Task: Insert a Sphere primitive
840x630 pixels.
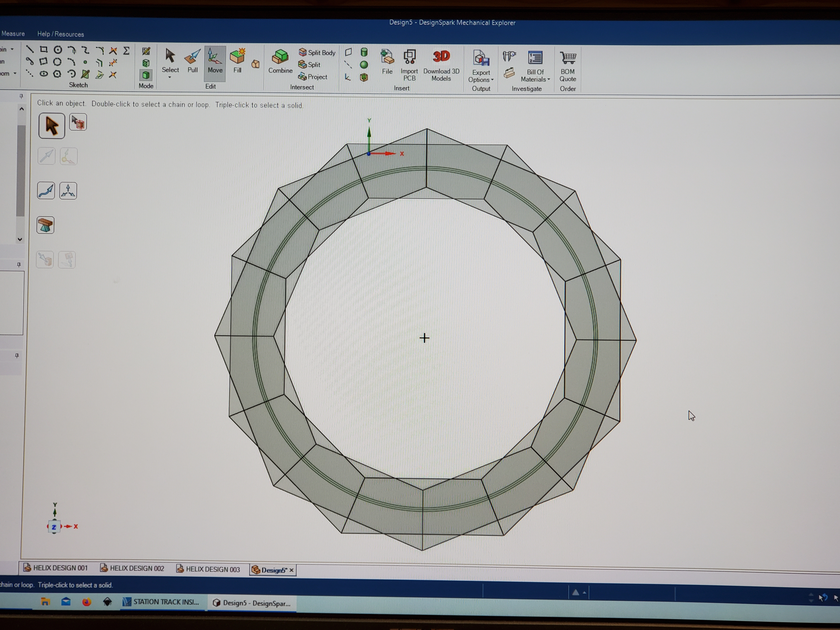Action: pyautogui.click(x=364, y=65)
